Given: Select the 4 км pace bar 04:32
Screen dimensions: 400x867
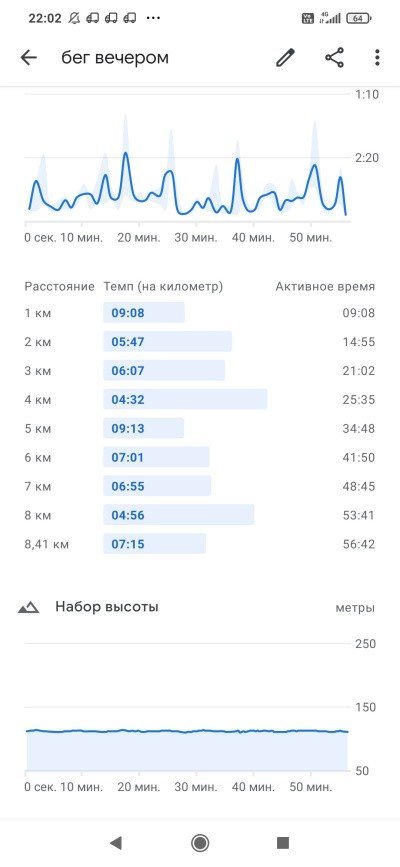Looking at the screenshot, I should click(185, 399).
